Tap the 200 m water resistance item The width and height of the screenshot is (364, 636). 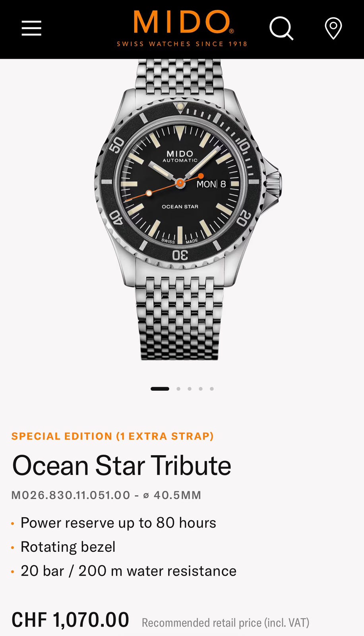pos(128,571)
